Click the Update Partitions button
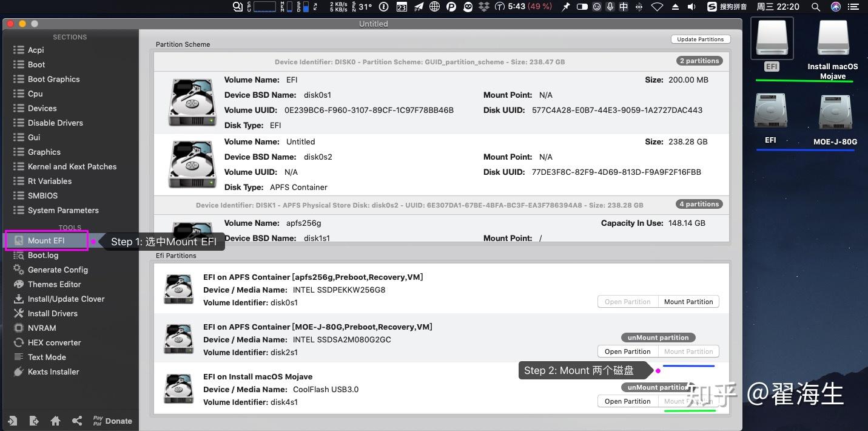This screenshot has width=868, height=431. [x=700, y=39]
